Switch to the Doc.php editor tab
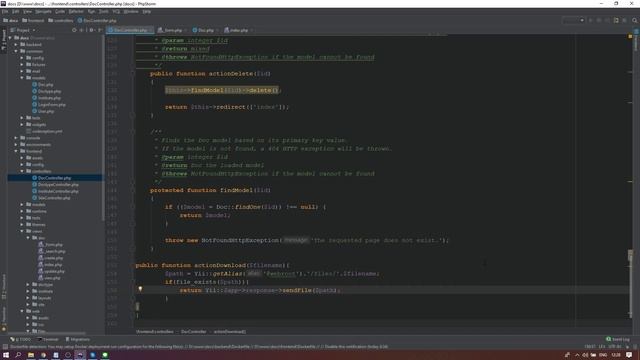This screenshot has height=360, width=640. (x=205, y=30)
